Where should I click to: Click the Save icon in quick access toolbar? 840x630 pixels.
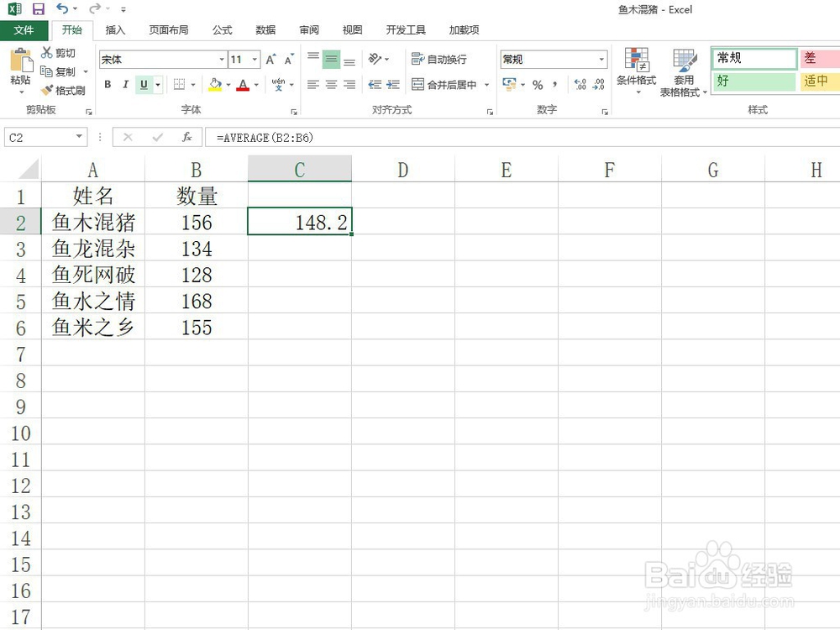(39, 9)
